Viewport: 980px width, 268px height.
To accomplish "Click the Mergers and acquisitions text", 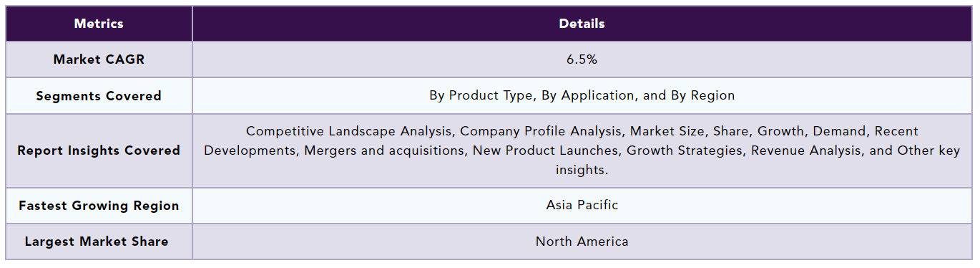I will pos(383,150).
